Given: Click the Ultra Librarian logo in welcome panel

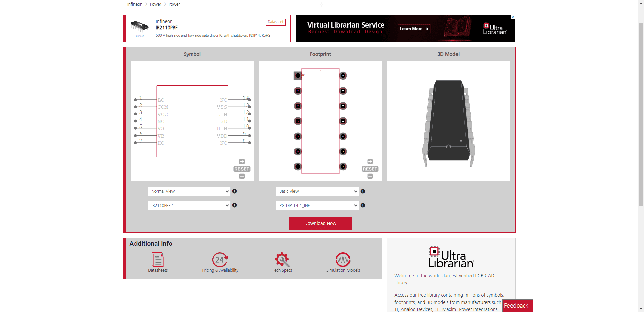Looking at the screenshot, I should click(451, 257).
